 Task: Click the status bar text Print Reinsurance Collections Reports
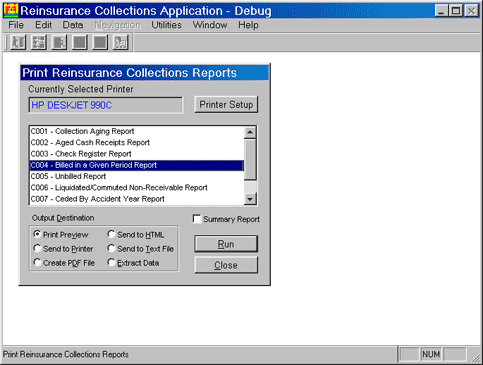pos(66,354)
